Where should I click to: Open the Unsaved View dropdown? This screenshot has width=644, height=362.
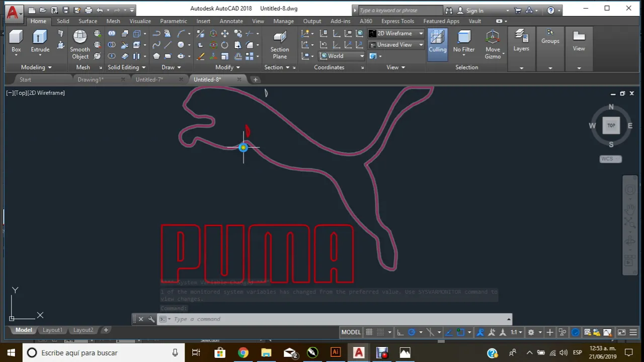[x=396, y=45]
